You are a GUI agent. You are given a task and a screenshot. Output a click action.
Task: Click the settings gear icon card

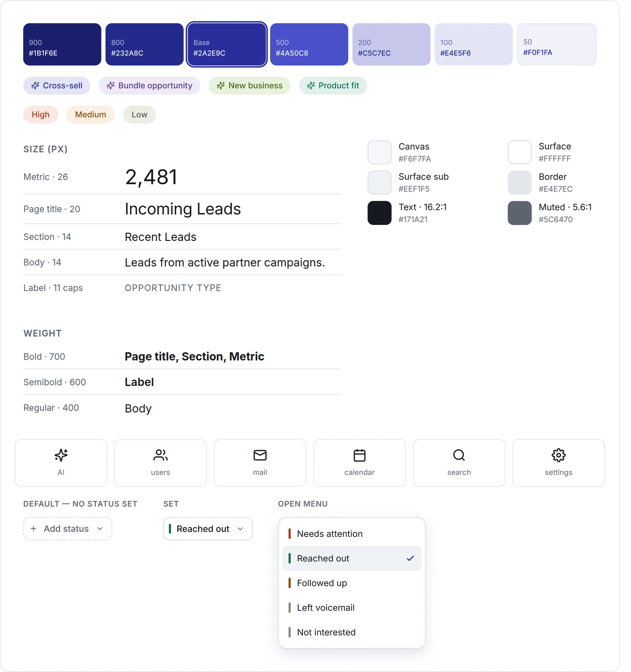pos(559,463)
